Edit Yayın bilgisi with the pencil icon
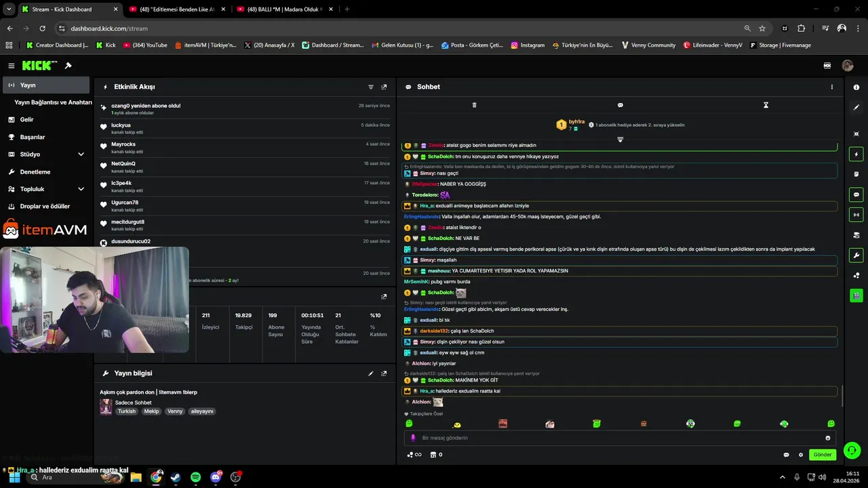 [x=371, y=373]
